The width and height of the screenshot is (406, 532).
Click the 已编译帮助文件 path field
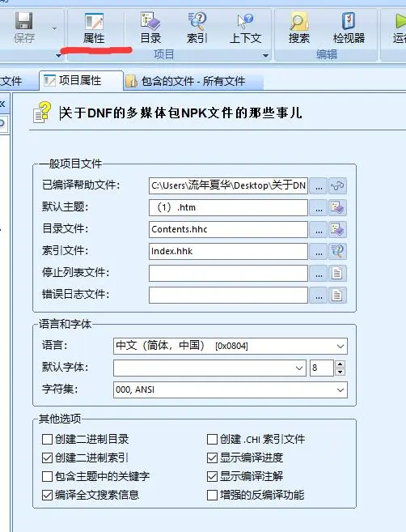[x=228, y=185]
